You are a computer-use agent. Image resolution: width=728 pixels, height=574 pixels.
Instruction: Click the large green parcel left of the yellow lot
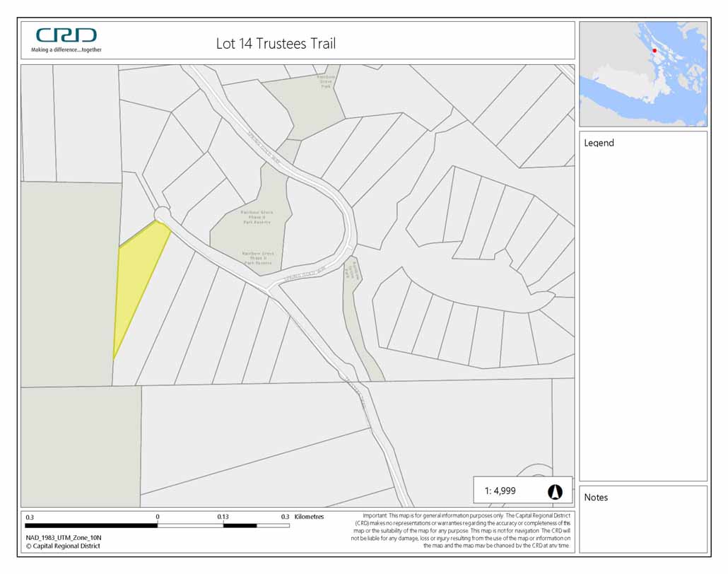click(67, 283)
